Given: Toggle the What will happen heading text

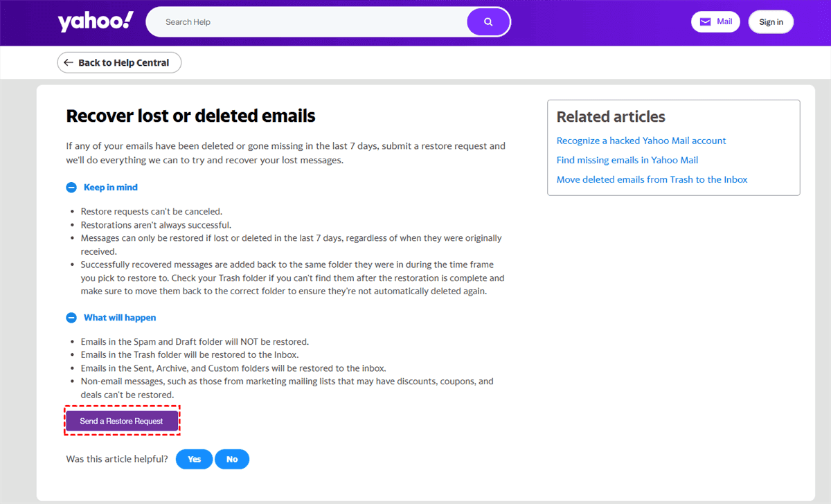Looking at the screenshot, I should point(120,318).
